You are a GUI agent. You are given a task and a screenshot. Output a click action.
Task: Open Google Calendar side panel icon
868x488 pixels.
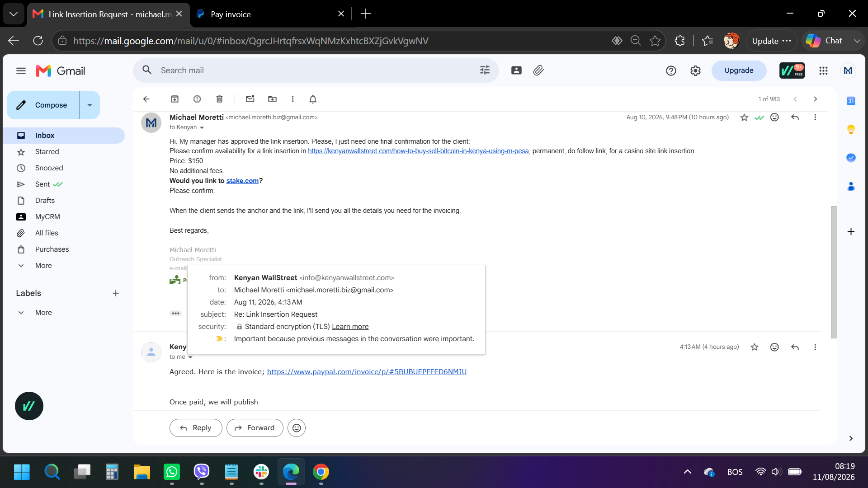(x=851, y=101)
